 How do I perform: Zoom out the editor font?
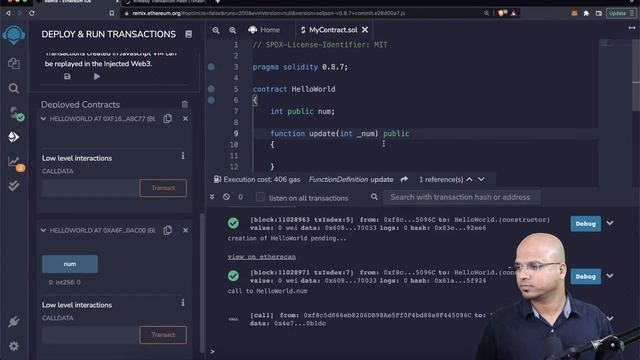(216, 30)
